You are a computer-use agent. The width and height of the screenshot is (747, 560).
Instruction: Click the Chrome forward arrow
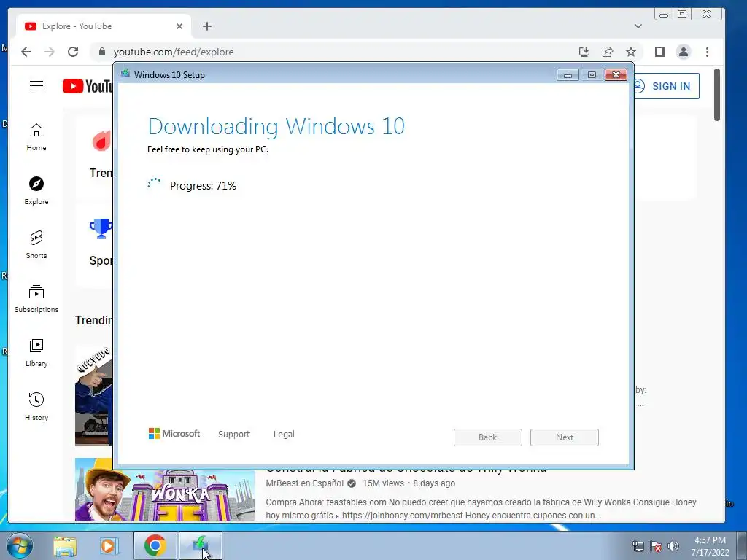(x=50, y=52)
